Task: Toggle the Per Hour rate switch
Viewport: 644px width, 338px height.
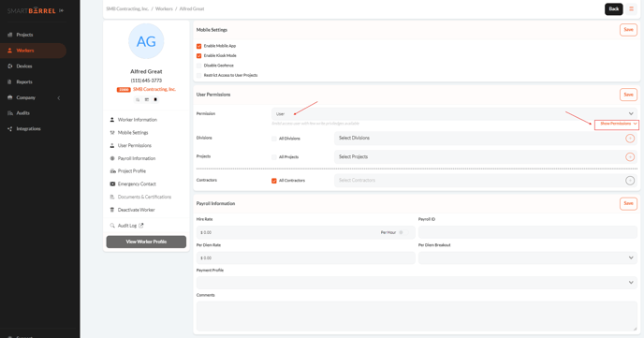Action: [x=403, y=232]
